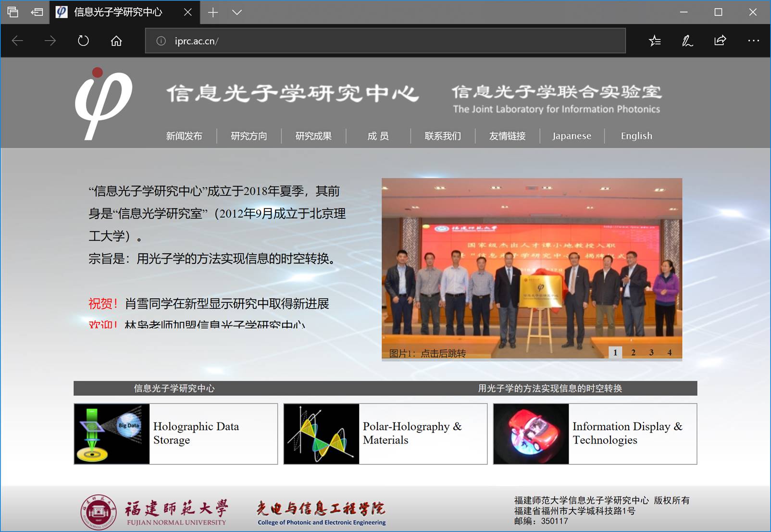Show tab previews chevron
771x532 pixels.
[237, 12]
